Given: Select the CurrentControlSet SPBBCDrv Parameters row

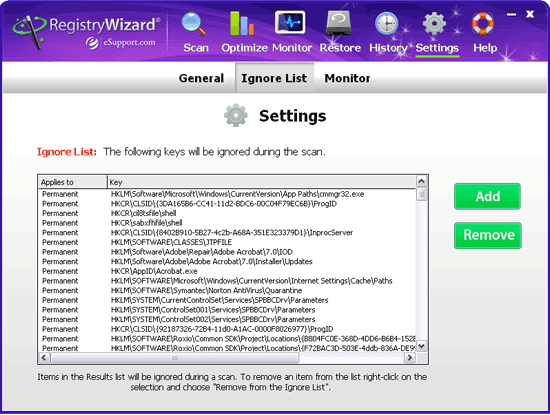Looking at the screenshot, I should click(227, 300).
